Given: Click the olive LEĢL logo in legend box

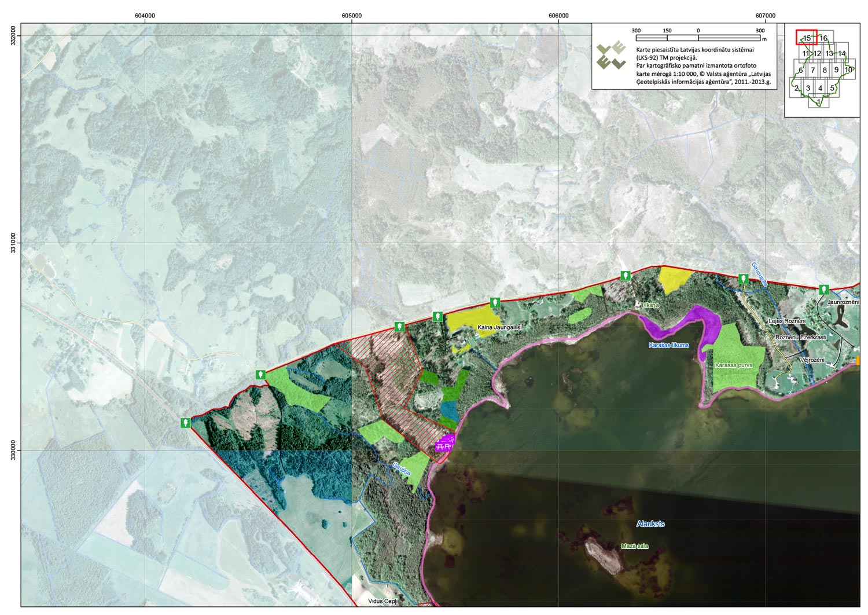Looking at the screenshot, I should click(612, 55).
